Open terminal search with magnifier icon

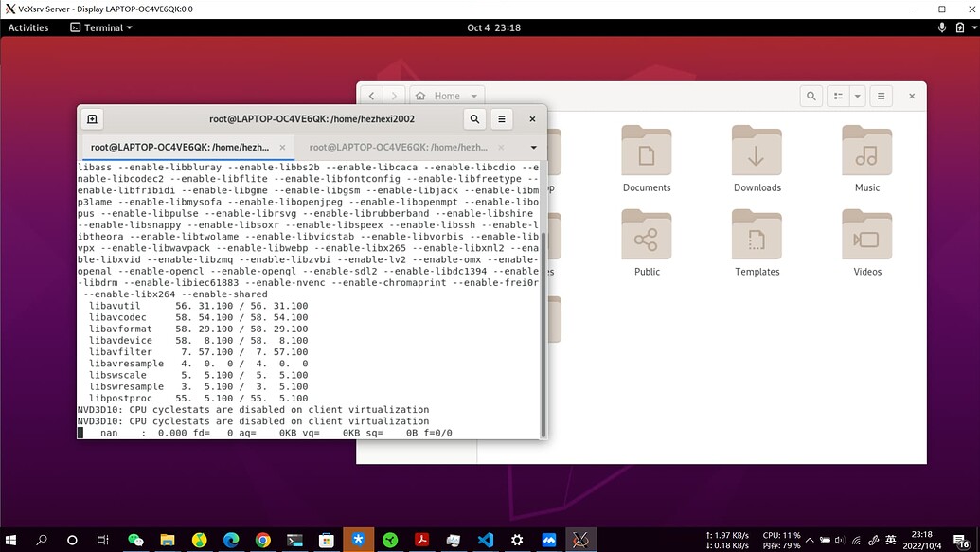coord(474,119)
